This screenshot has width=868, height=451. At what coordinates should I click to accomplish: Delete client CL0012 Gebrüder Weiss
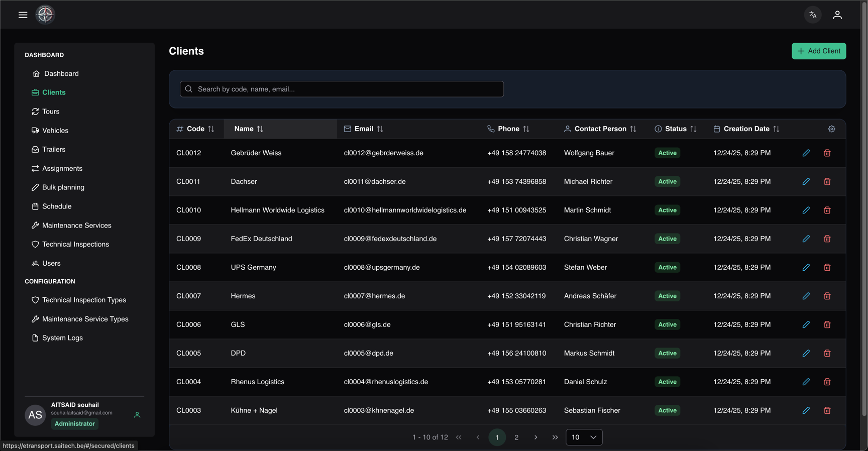[x=827, y=153]
